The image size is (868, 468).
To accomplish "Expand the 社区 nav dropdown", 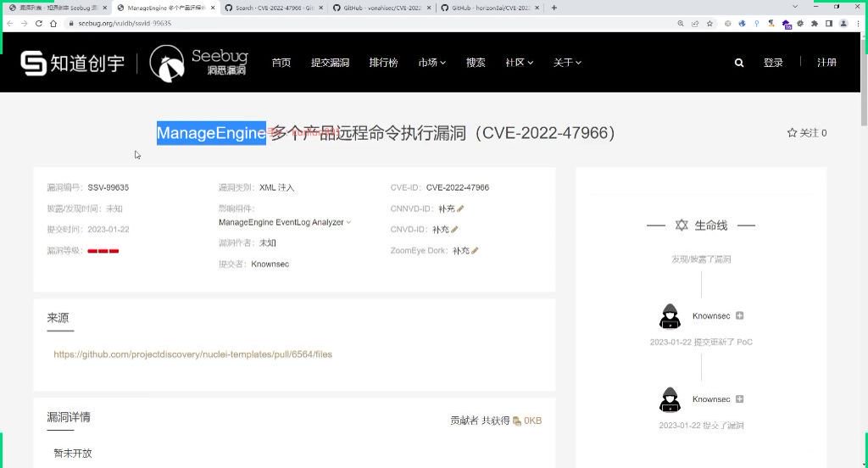I will 520,63.
